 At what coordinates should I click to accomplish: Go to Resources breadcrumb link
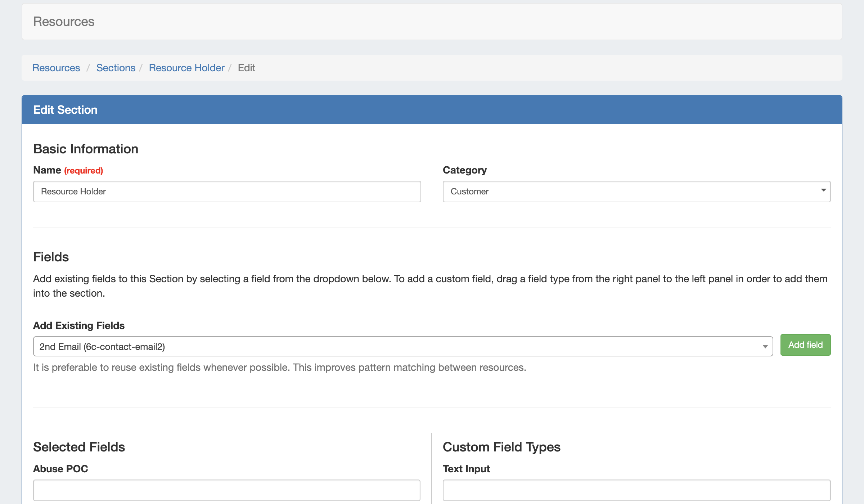56,68
